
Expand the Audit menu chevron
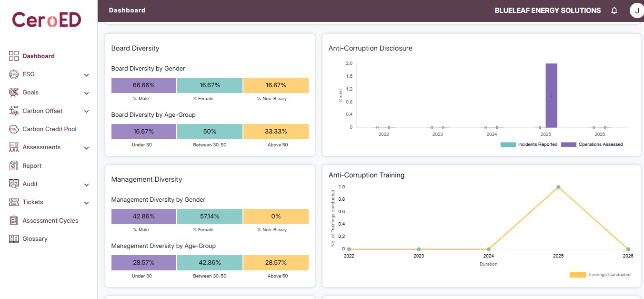(86, 185)
